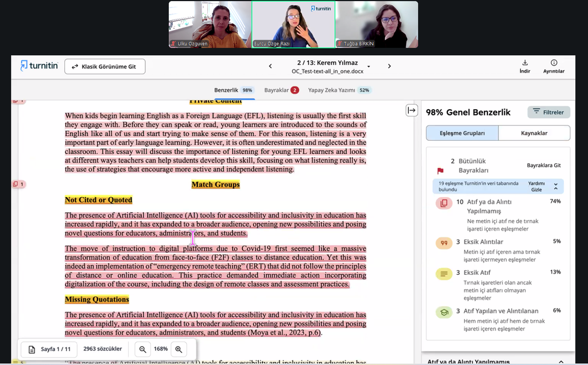Open the student name dropdown arrow
Viewport: 588px width, 365px height.
(x=369, y=66)
